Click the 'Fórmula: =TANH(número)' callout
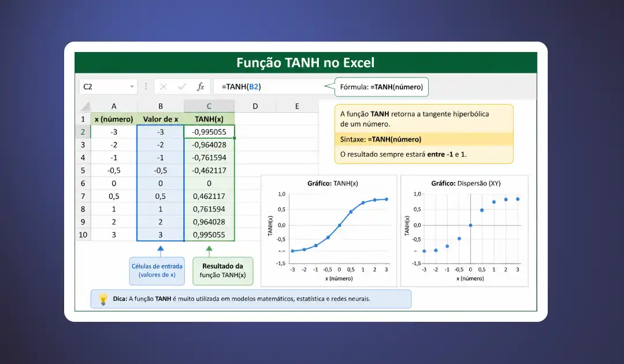Screen dimensions: 624x364 point(381,87)
